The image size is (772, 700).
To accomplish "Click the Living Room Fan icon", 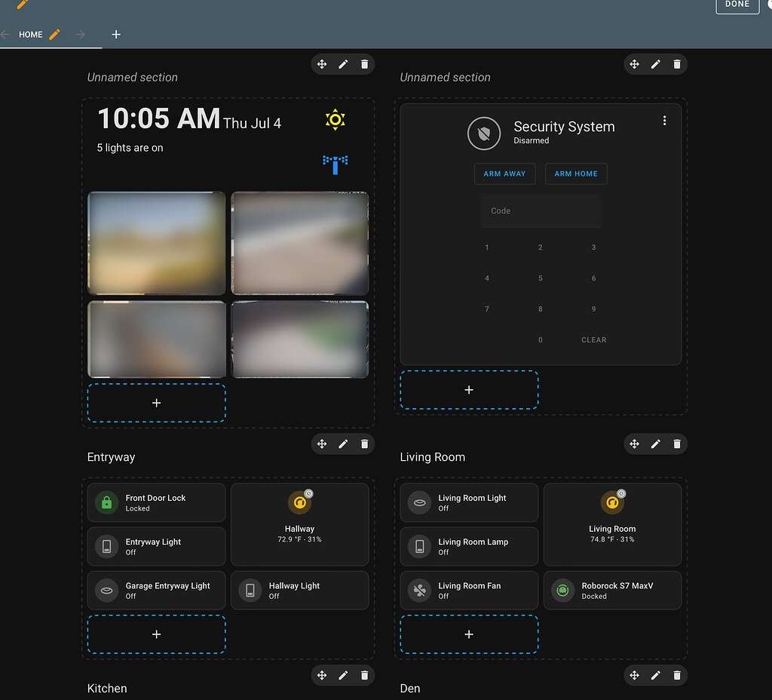I will [x=418, y=591].
